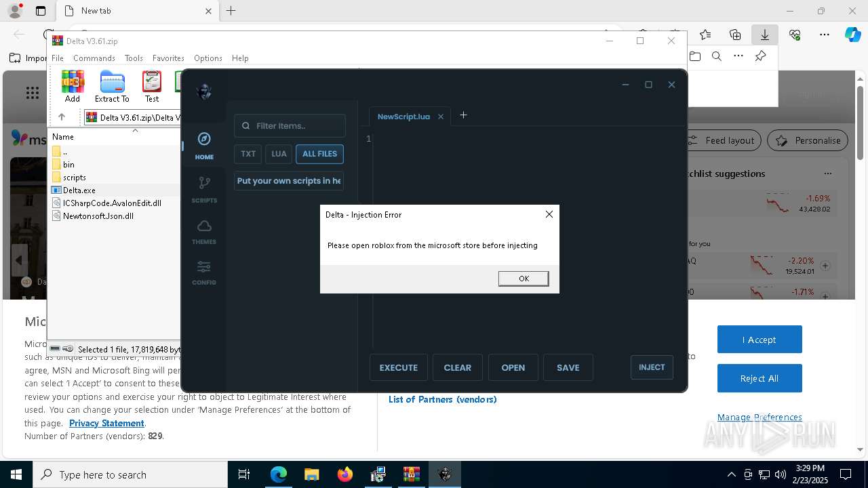Open WinRAR Favorites menu

click(168, 58)
